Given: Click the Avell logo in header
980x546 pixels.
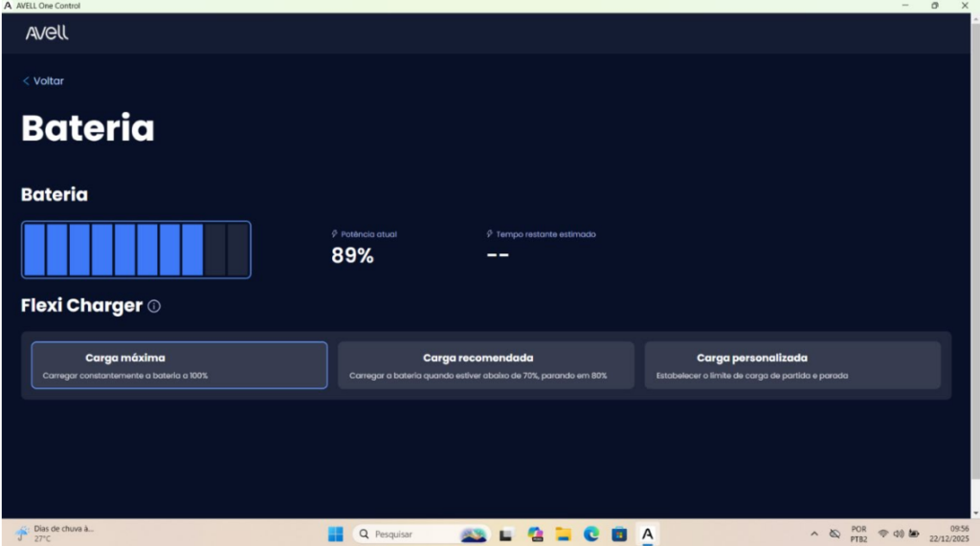Looking at the screenshot, I should [47, 33].
